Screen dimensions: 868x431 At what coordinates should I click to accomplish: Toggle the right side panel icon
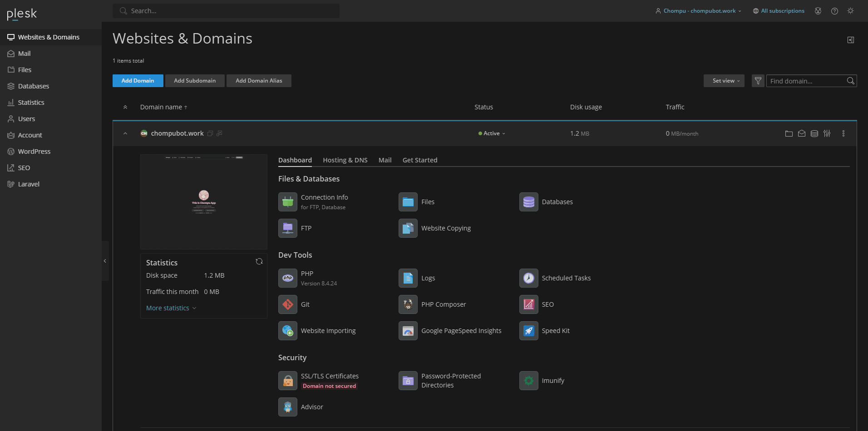pyautogui.click(x=851, y=40)
